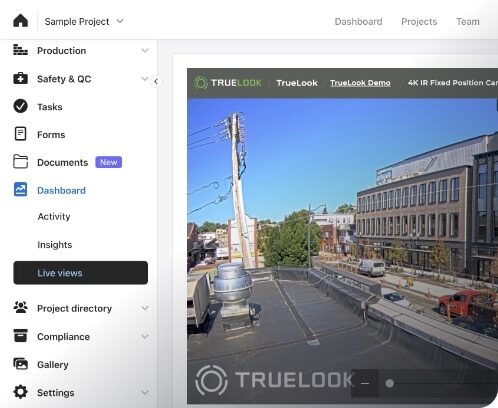Click the home icon in header

[x=20, y=21]
